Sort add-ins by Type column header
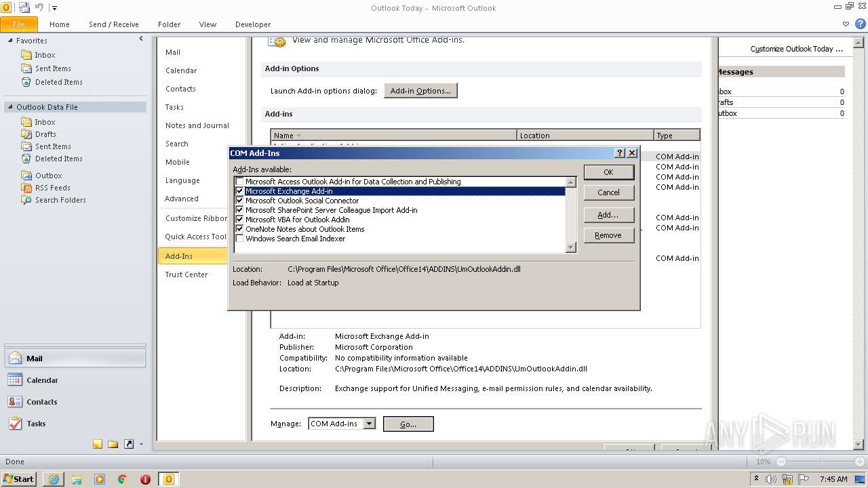Viewport: 868px width, 488px height. [677, 136]
